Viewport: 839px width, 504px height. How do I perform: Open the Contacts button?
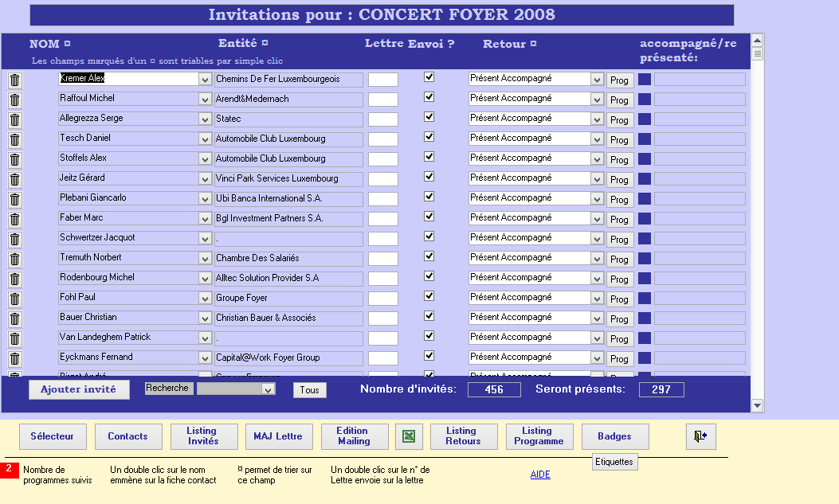(x=128, y=436)
